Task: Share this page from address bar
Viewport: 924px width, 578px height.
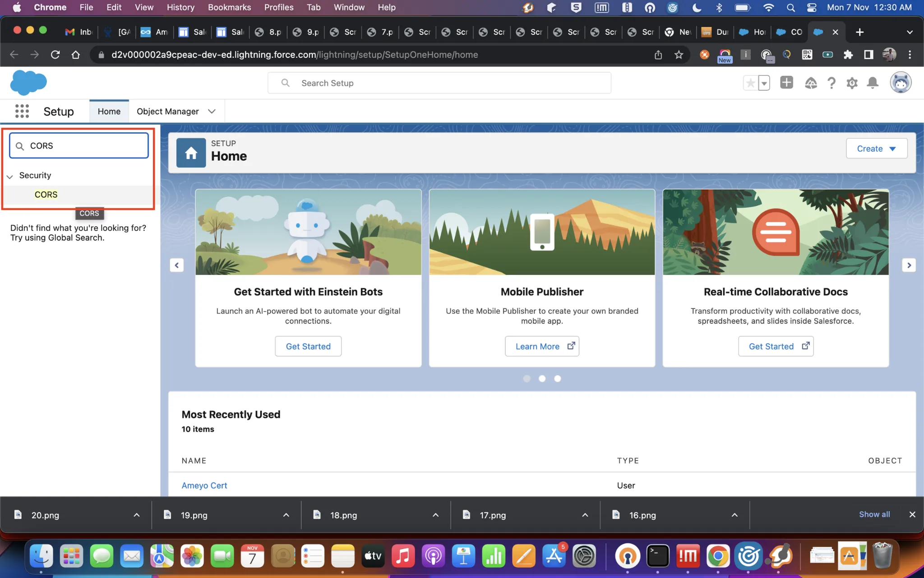Action: pos(658,55)
